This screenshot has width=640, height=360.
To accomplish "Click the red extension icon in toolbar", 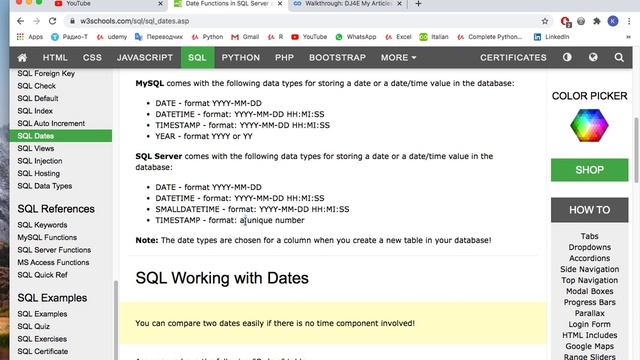I will 565,21.
